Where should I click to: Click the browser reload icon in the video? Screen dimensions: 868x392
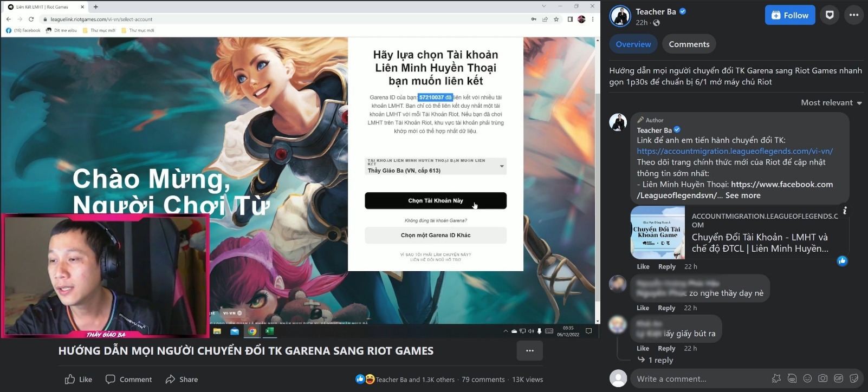point(31,19)
